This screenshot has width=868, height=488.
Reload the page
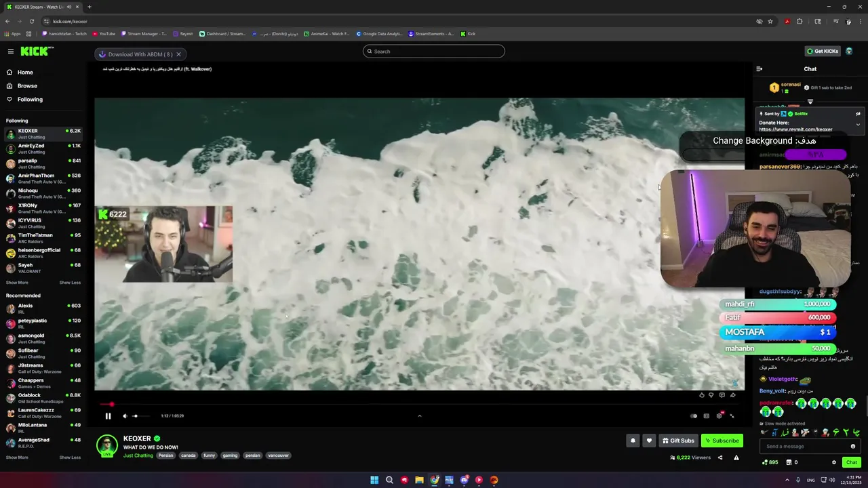click(x=31, y=21)
